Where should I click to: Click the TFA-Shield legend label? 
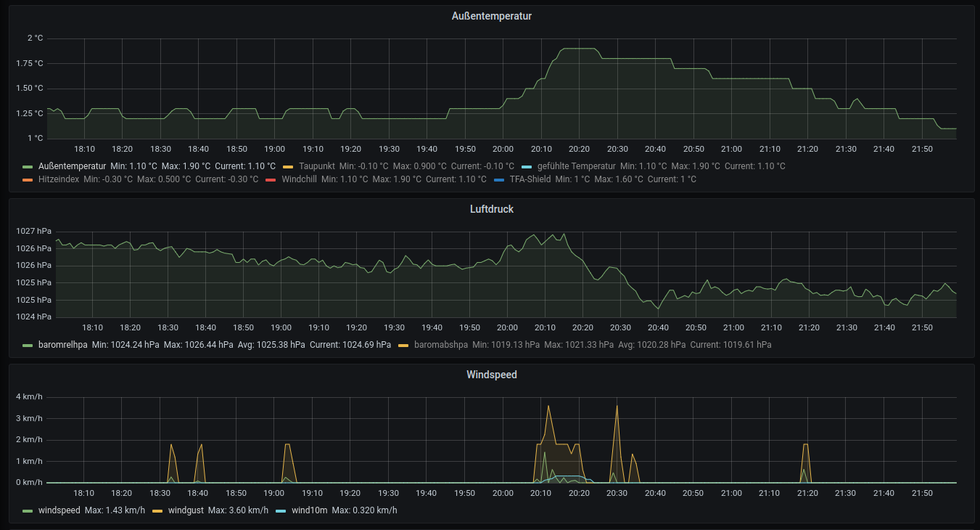point(530,179)
